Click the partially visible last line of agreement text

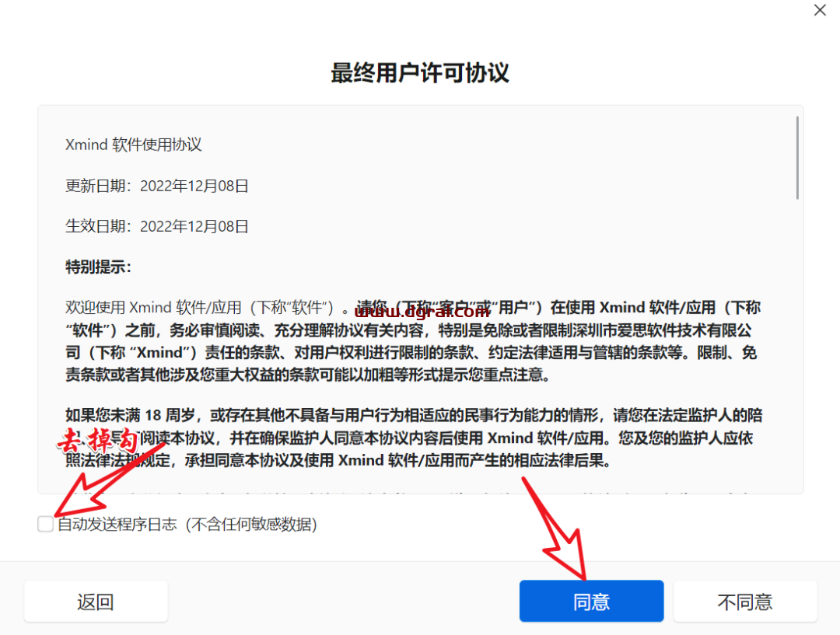[412, 491]
